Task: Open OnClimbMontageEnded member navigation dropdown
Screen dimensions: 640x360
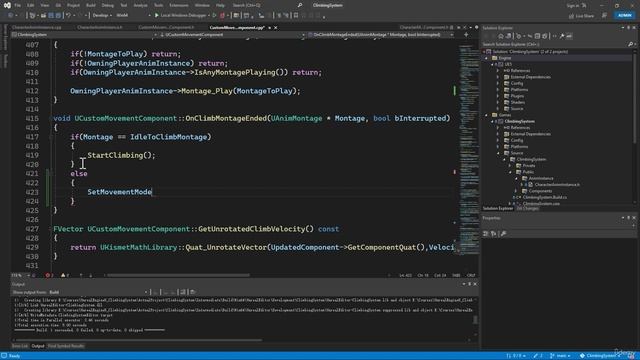Action: (381, 35)
